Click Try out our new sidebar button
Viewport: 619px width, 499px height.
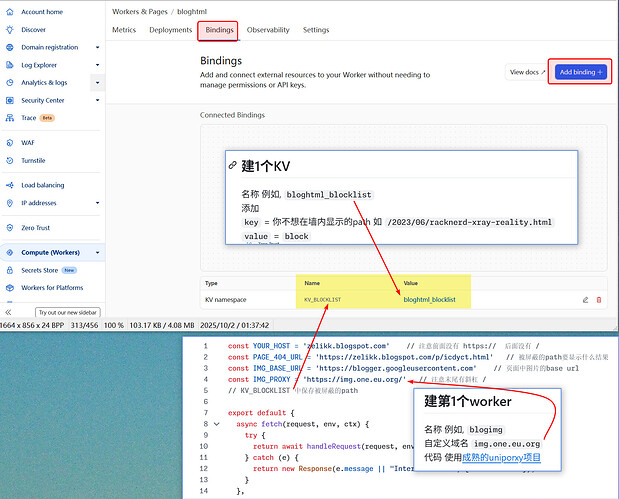pos(68,312)
